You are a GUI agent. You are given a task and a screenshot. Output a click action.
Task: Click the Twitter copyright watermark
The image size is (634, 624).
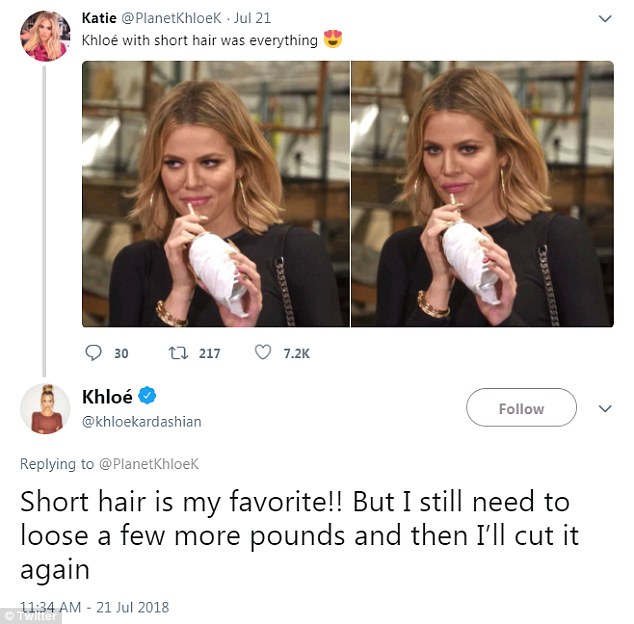pyautogui.click(x=31, y=616)
